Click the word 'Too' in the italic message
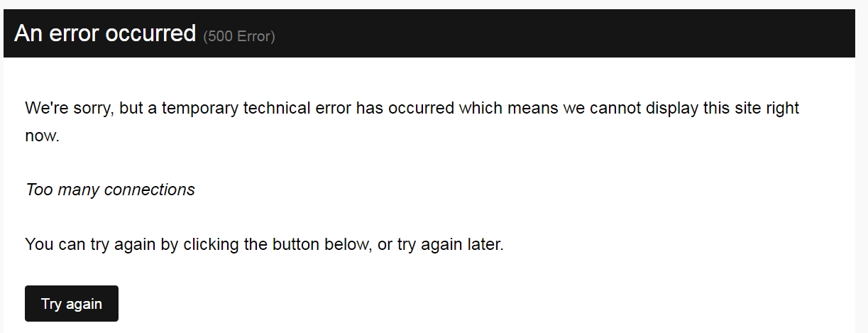The height and width of the screenshot is (333, 868). [39, 190]
